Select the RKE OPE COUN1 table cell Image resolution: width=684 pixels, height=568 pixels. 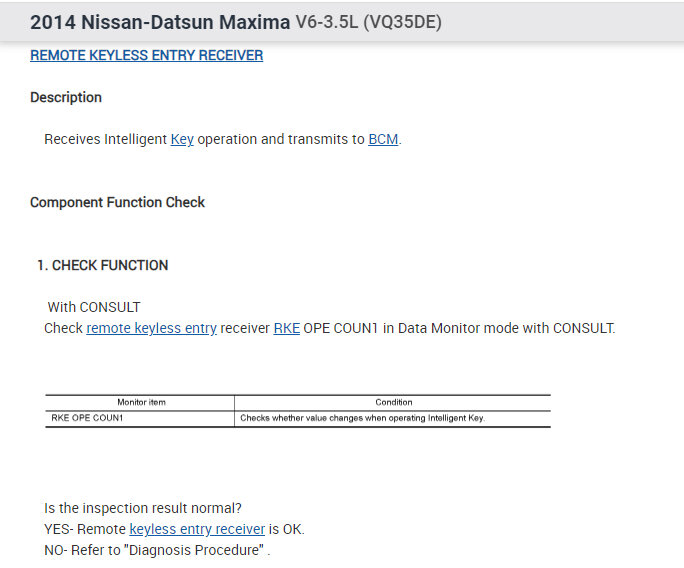tap(87, 418)
